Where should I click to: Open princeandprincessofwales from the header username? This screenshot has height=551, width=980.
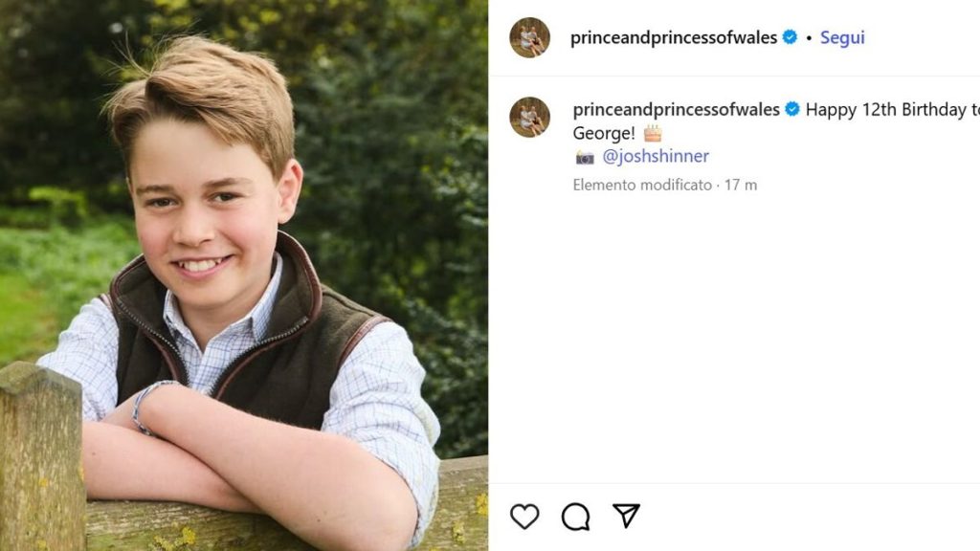point(674,37)
